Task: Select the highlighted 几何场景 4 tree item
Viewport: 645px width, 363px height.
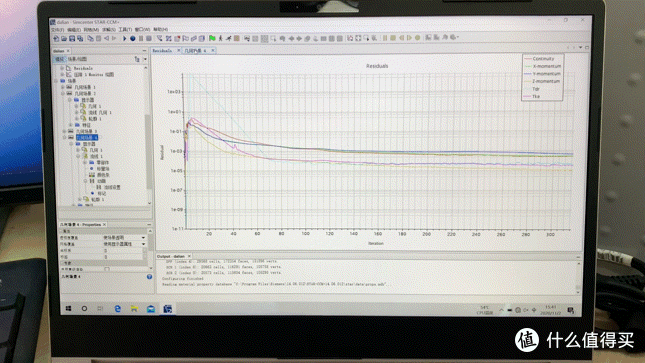Action: pyautogui.click(x=86, y=137)
